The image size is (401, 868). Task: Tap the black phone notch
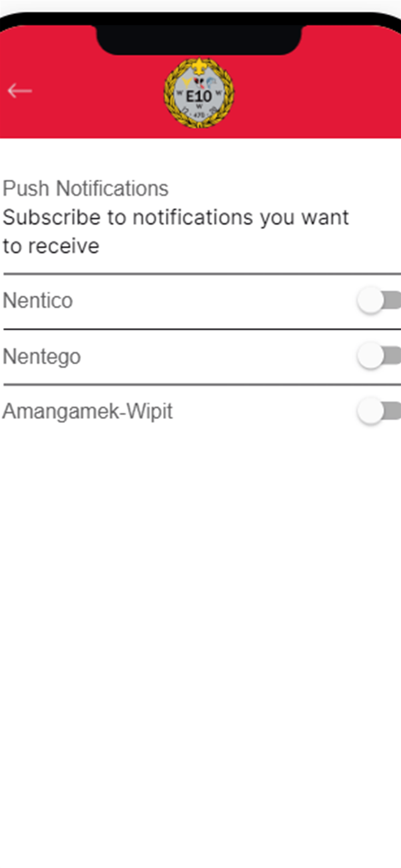coord(199,40)
